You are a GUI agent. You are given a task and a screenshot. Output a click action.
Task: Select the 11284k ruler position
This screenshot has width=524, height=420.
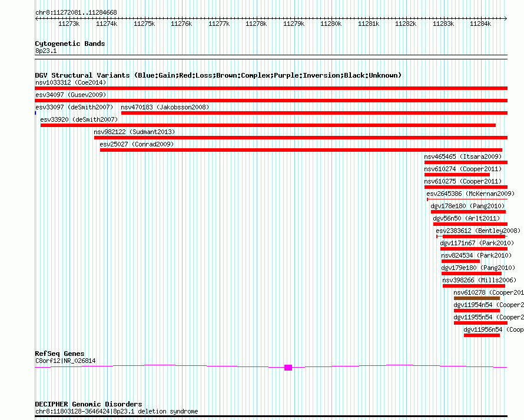(x=480, y=24)
